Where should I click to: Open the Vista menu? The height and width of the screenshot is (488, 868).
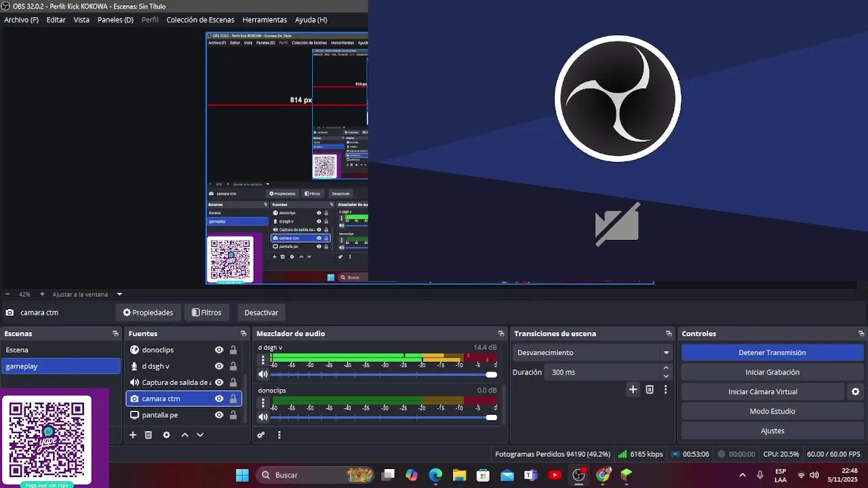pos(81,20)
